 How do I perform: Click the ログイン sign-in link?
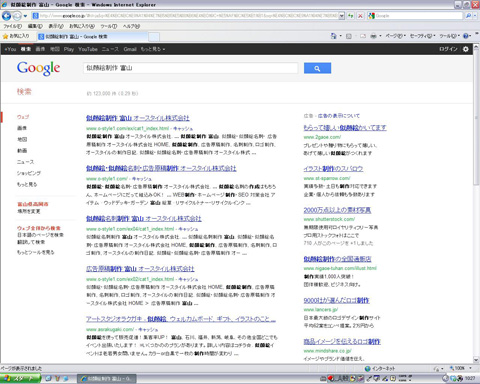coord(448,49)
